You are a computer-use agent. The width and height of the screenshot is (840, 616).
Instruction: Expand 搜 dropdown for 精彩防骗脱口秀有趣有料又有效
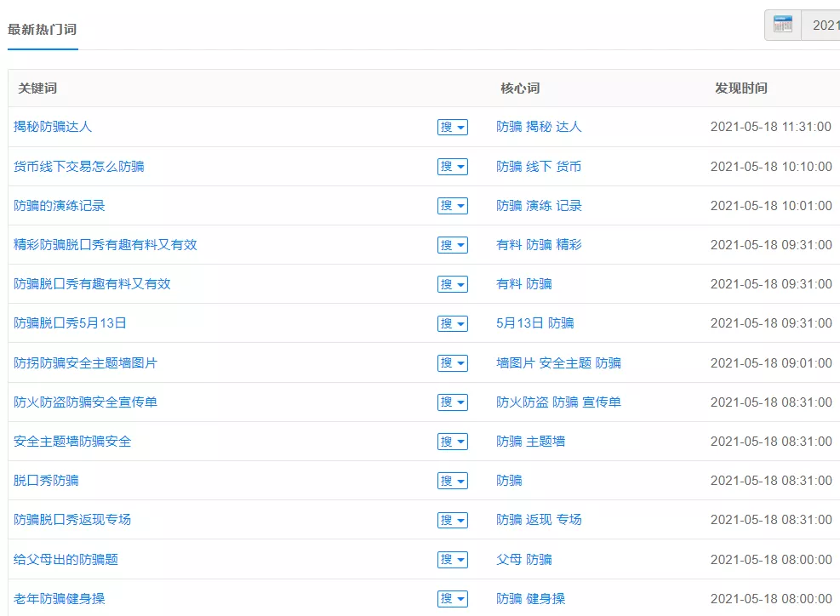click(x=453, y=245)
